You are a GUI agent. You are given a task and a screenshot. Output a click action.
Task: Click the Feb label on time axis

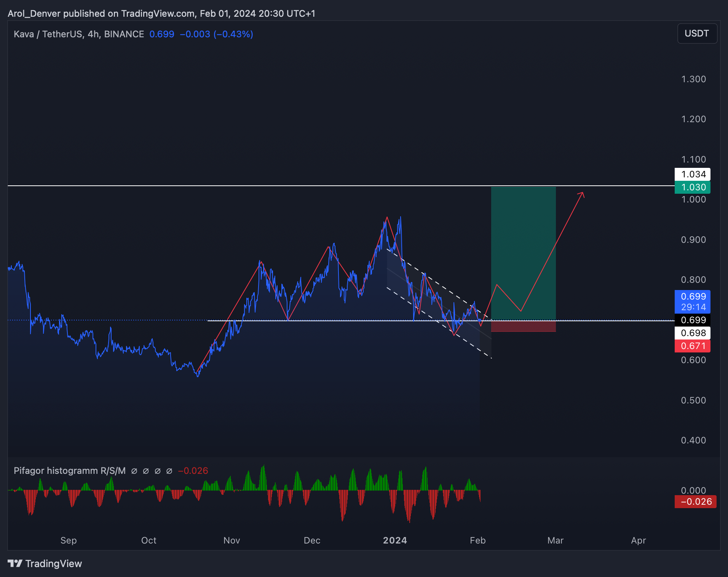pos(478,540)
